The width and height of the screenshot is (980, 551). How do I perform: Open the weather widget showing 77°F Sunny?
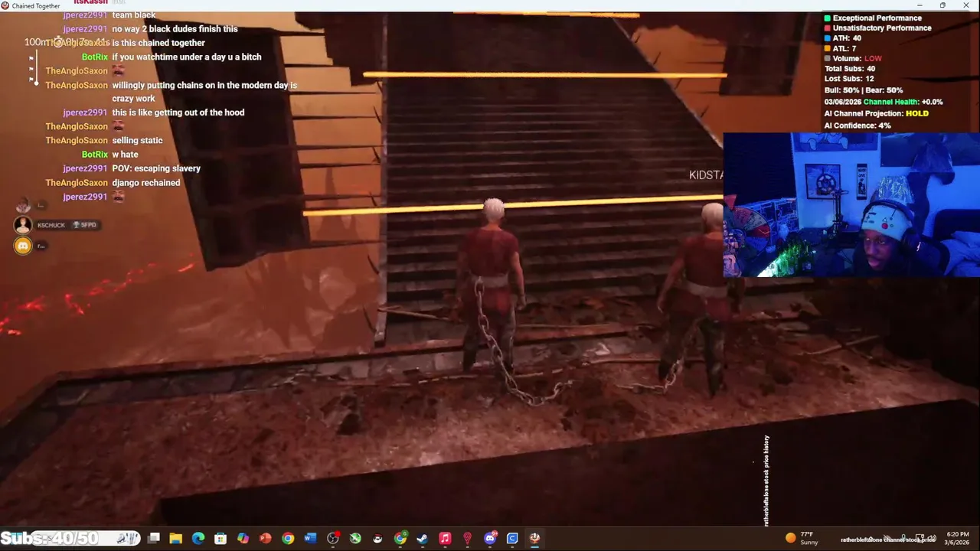(803, 538)
